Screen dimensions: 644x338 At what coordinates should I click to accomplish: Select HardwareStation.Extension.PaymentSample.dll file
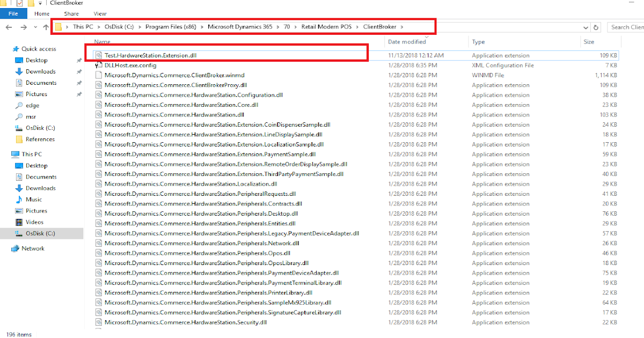[x=210, y=154]
